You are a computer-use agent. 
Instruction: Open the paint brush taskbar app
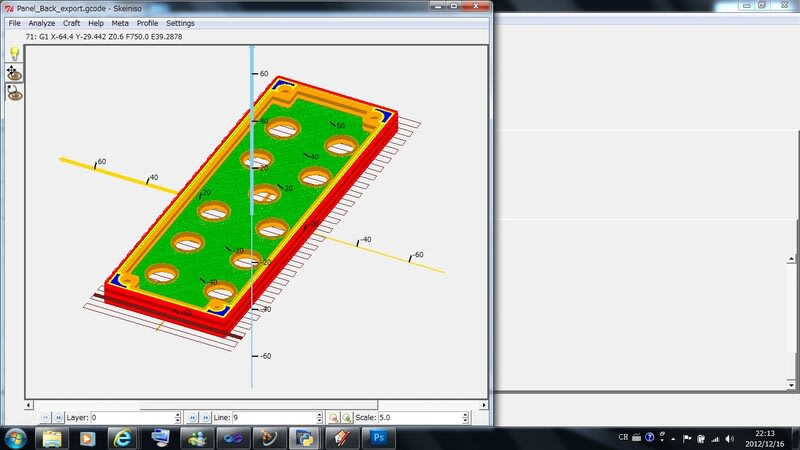(x=341, y=438)
